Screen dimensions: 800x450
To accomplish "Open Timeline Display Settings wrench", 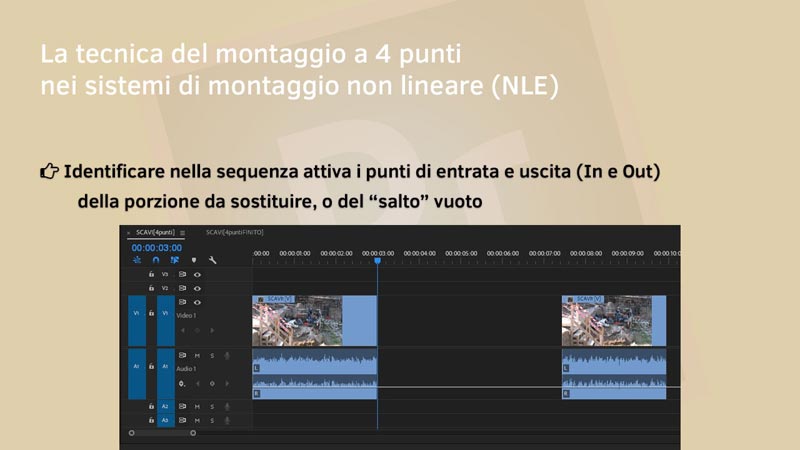I will click(x=213, y=260).
